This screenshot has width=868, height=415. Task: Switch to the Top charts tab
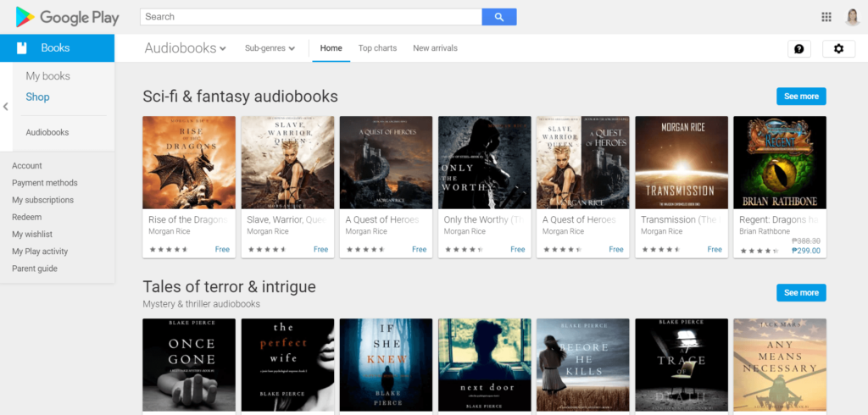[x=377, y=48]
